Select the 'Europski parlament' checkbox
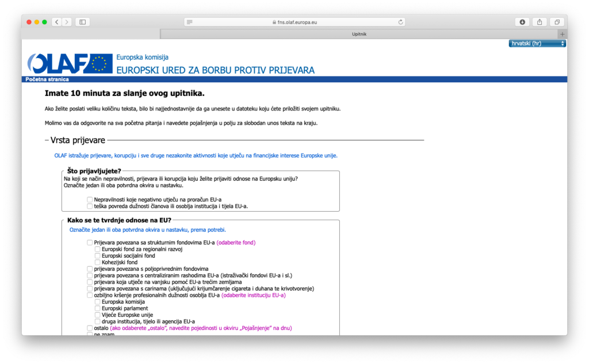The image size is (589, 364). pyautogui.click(x=98, y=308)
